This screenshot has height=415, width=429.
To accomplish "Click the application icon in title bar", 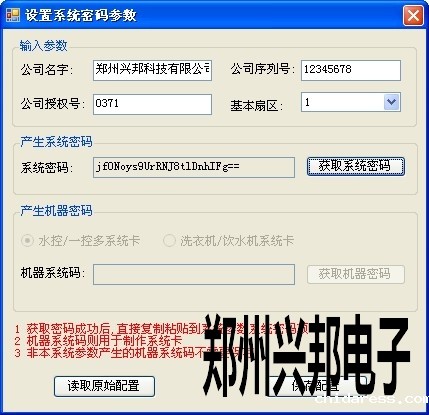I will [x=13, y=15].
